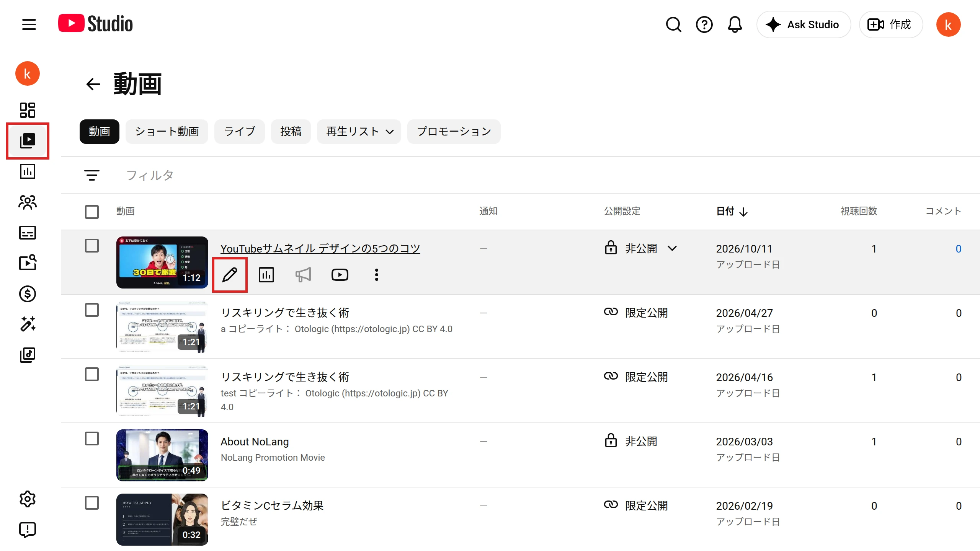Open the Customization magic wand icon
Viewport: 980px width, 551px height.
coord(28,324)
